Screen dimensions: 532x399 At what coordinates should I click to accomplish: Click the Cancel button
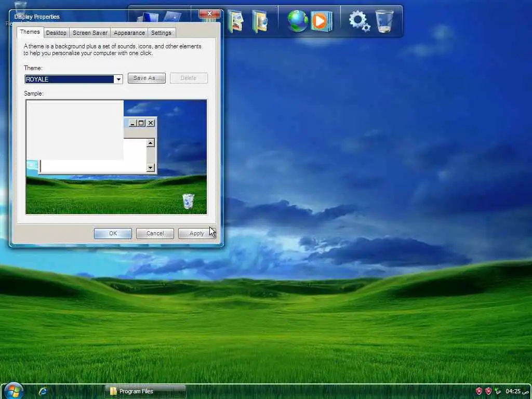point(155,233)
